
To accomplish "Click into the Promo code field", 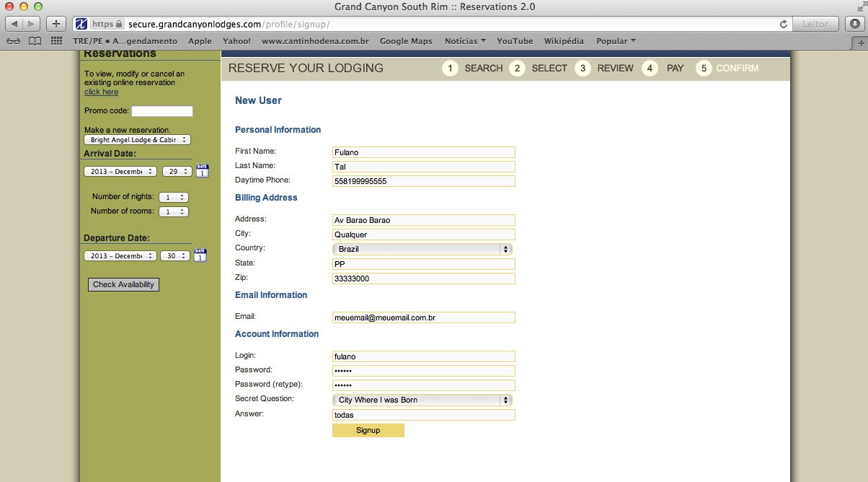I will [162, 111].
